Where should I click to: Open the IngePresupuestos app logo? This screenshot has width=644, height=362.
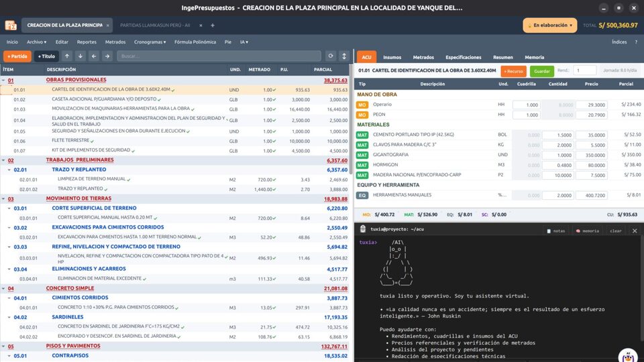pos(11,25)
